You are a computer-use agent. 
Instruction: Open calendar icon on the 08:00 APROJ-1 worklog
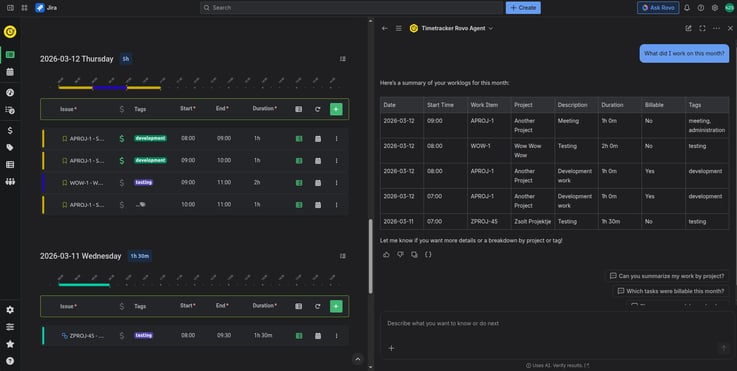coord(318,139)
